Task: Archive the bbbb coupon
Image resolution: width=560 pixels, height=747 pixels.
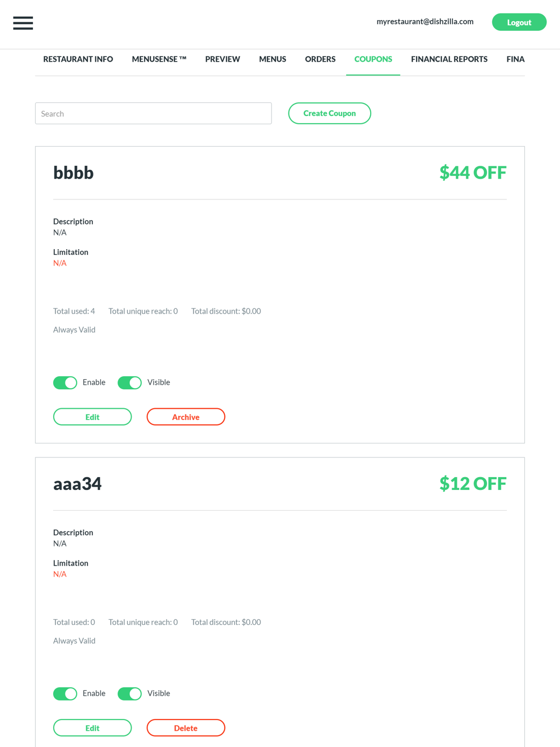Action: click(186, 417)
